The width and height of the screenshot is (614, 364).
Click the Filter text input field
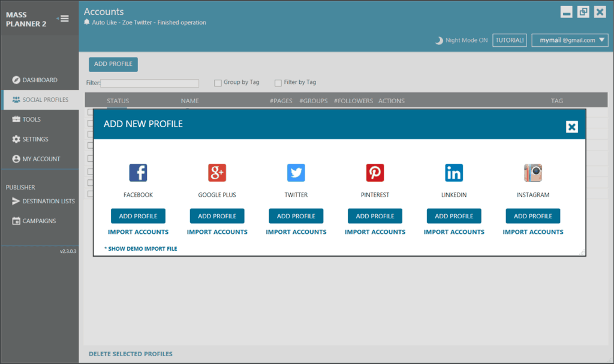tap(149, 83)
